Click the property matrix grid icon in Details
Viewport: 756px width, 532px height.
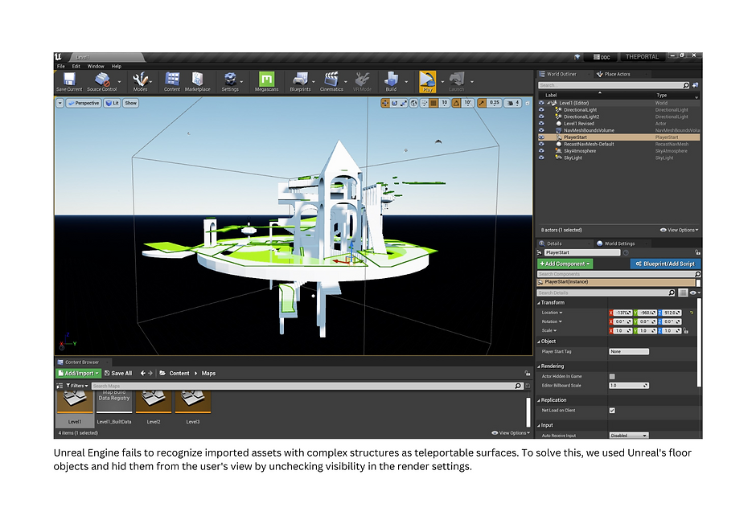(683, 293)
